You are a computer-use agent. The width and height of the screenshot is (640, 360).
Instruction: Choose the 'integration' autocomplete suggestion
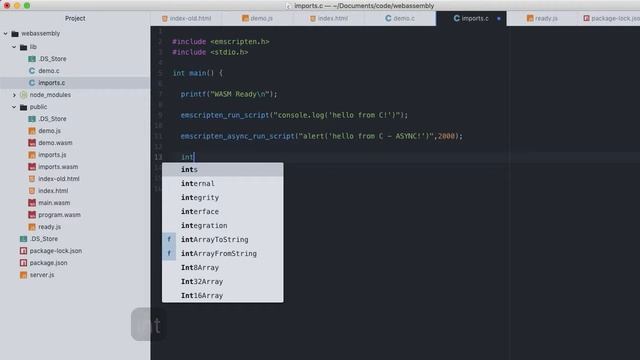[222, 226]
